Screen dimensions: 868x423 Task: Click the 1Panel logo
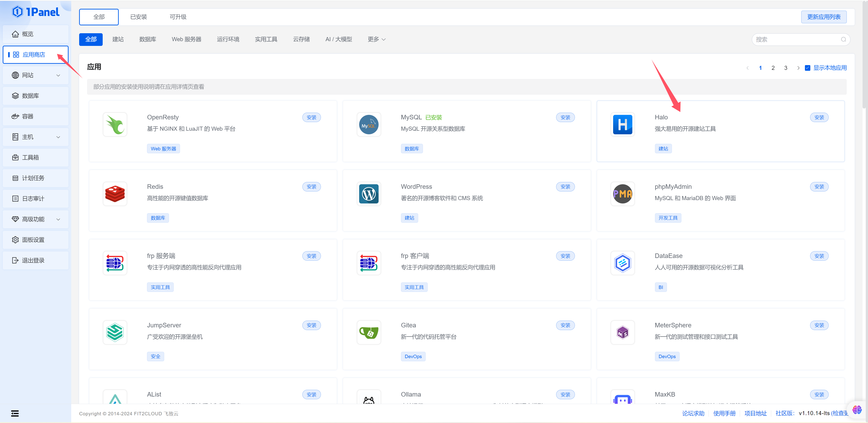36,12
